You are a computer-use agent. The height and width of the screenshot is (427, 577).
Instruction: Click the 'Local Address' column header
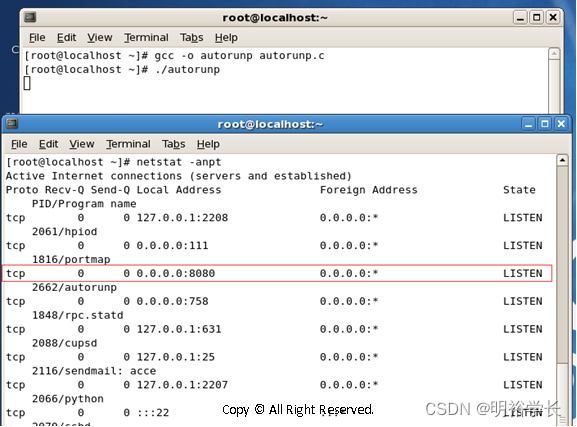[x=179, y=190]
